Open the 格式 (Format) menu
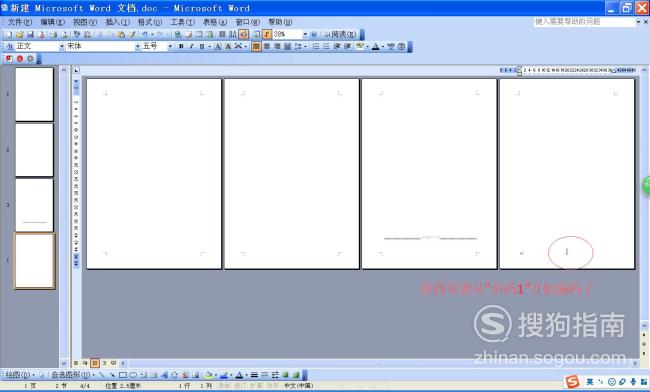This screenshot has width=650, height=392. coord(150,22)
